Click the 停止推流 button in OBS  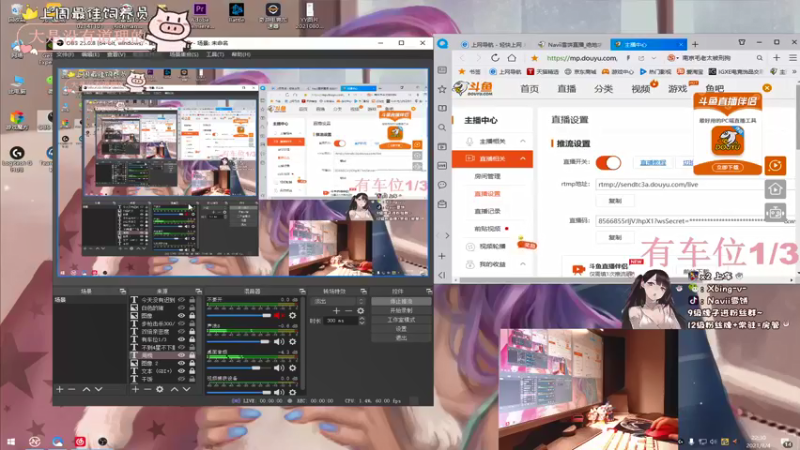401,301
